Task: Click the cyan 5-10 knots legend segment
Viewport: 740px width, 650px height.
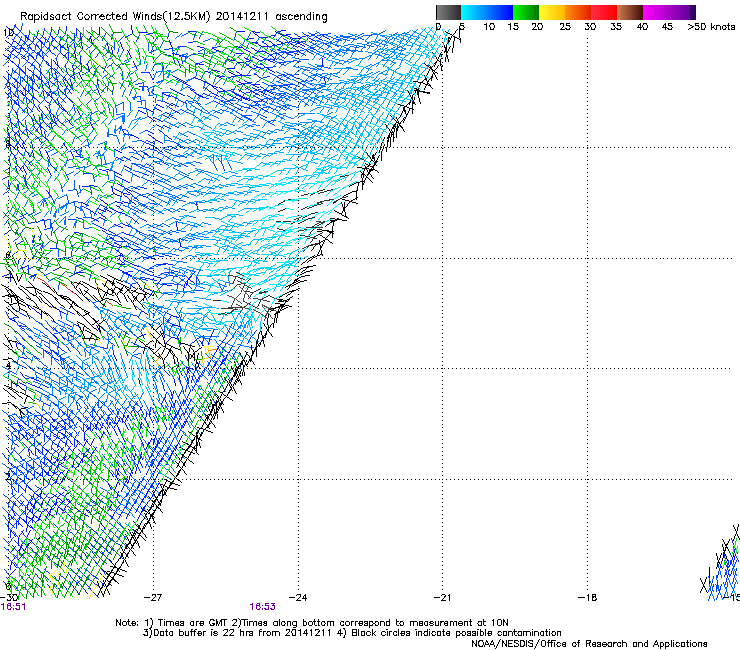Action: (474, 12)
